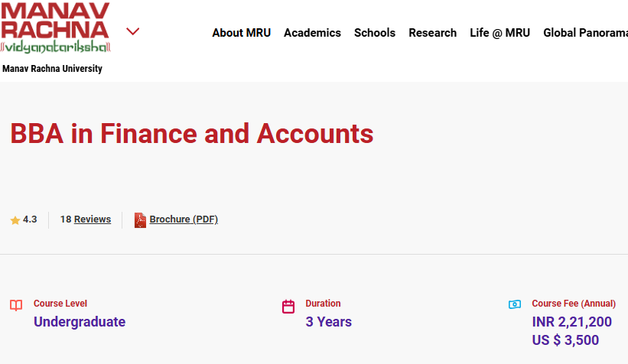
Task: Click the 3 Years duration text
Action: coord(329,322)
